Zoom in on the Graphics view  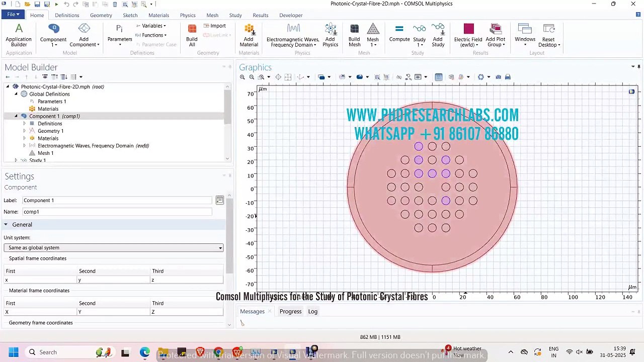click(x=243, y=77)
